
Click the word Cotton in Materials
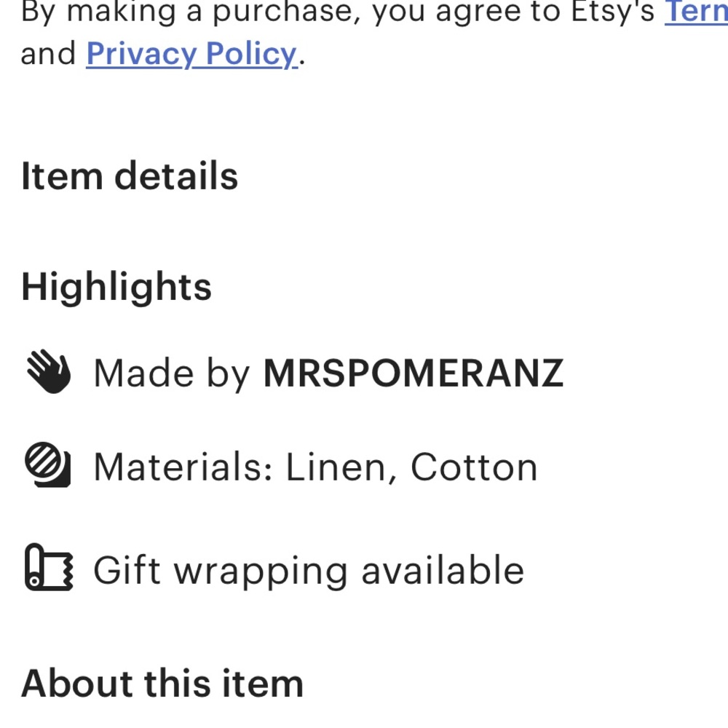pyautogui.click(x=474, y=467)
